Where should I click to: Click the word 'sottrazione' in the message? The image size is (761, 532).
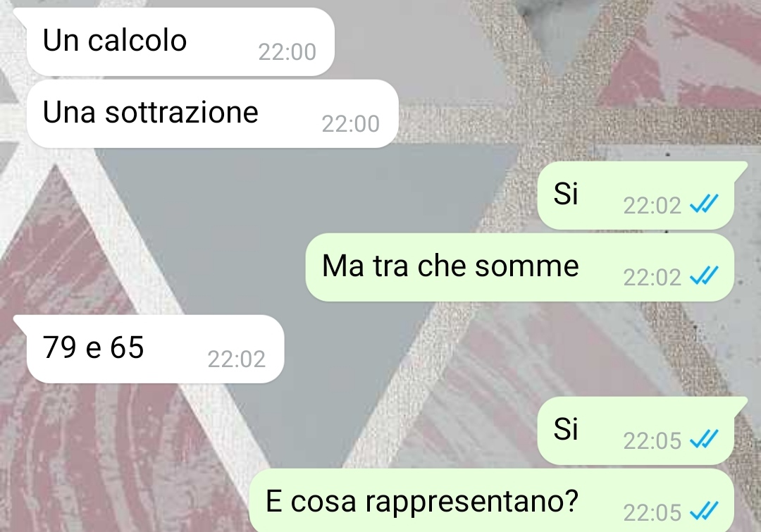coord(182,113)
